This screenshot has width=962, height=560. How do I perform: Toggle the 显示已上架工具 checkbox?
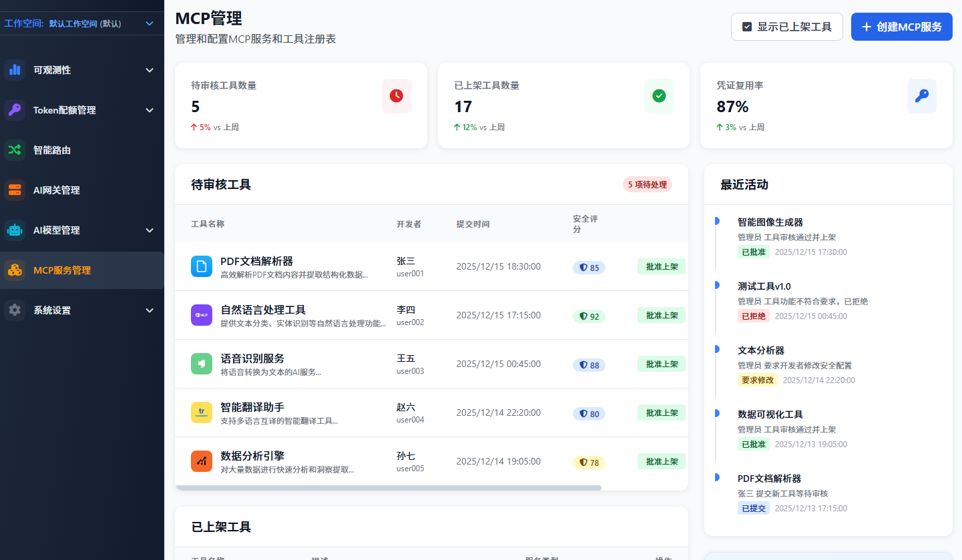(x=748, y=27)
